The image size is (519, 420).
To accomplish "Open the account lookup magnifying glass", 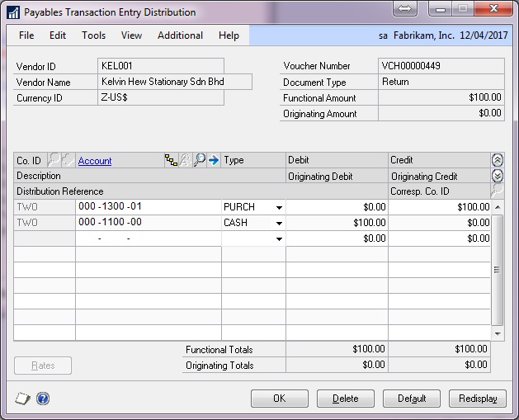I will 200,160.
